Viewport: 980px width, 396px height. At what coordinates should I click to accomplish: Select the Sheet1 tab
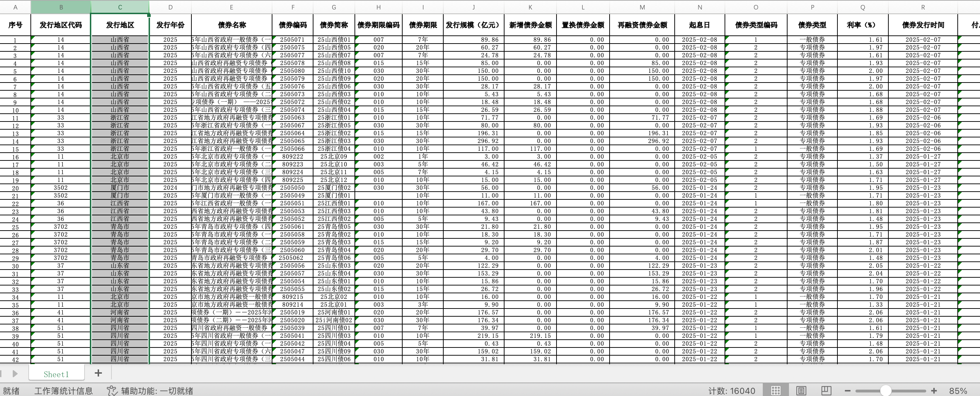pyautogui.click(x=56, y=374)
